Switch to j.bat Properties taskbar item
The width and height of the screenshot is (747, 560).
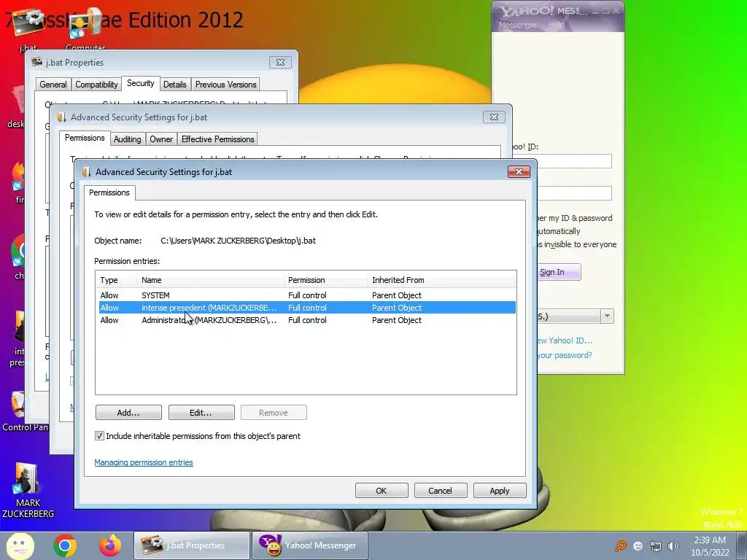[x=192, y=545]
